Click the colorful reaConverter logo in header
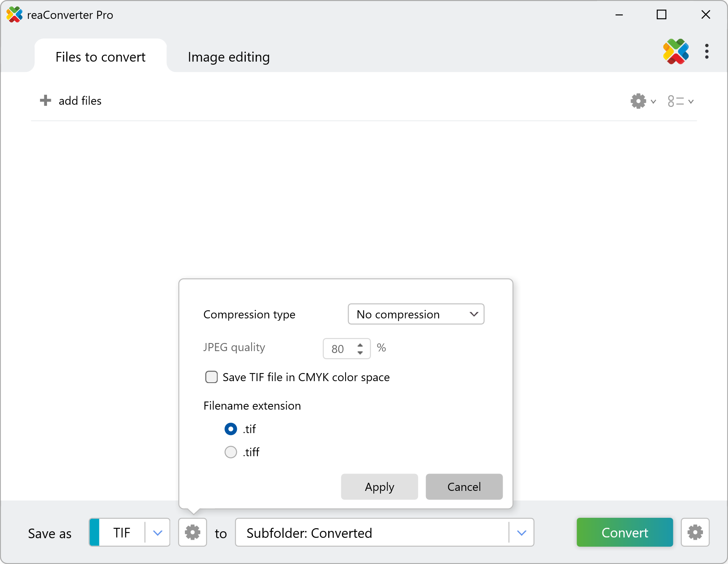 coord(676,52)
